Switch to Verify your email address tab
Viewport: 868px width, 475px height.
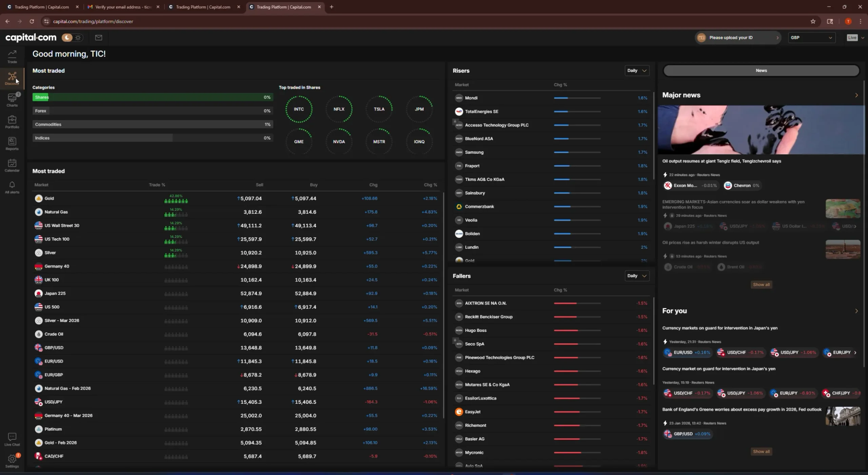pos(123,7)
